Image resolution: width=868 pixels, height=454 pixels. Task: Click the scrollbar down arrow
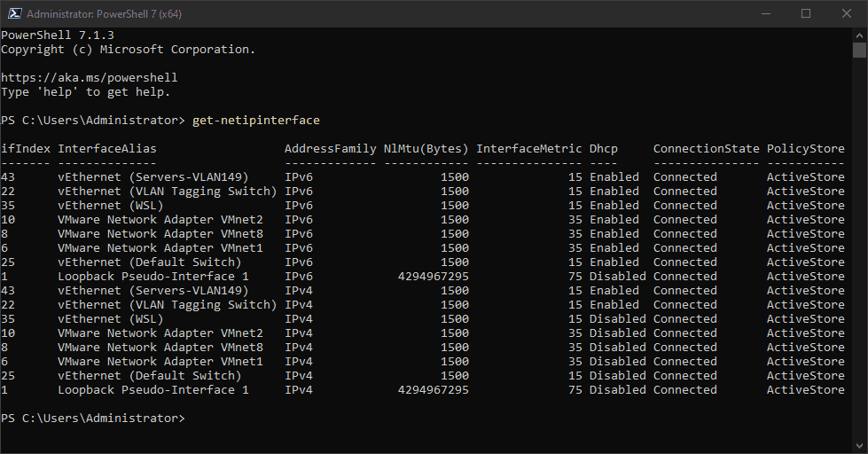[859, 446]
